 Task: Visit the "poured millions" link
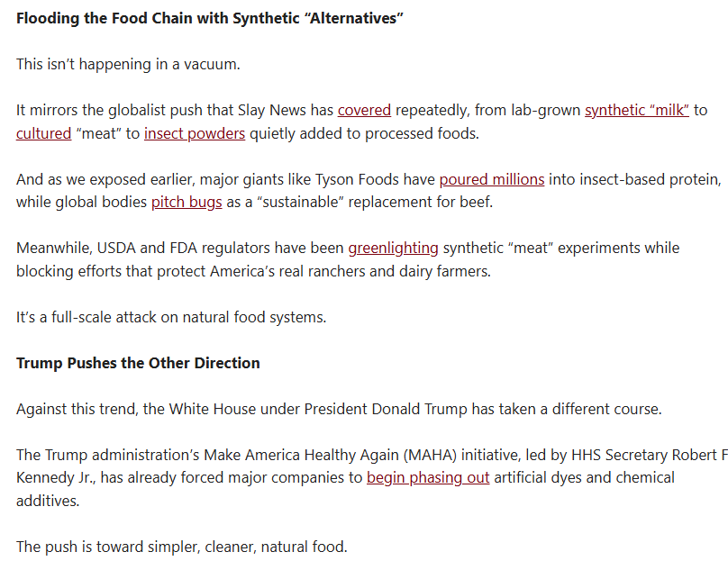[491, 179]
